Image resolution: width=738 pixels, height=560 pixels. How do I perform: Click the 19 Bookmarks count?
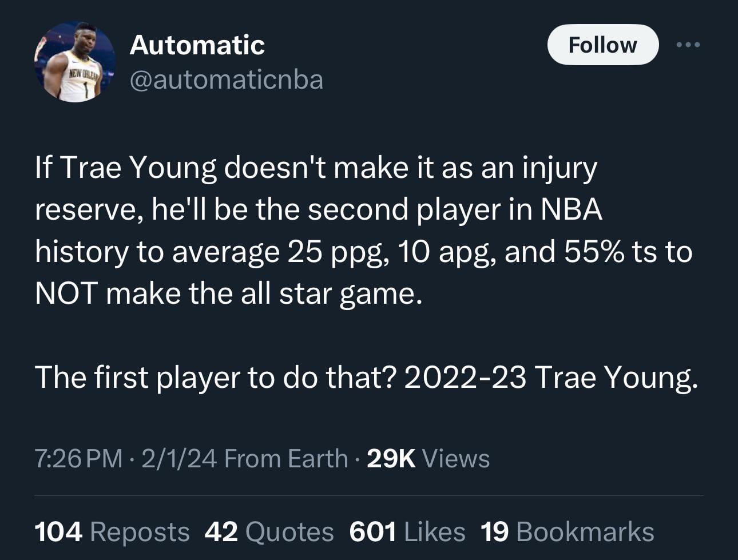tap(567, 531)
